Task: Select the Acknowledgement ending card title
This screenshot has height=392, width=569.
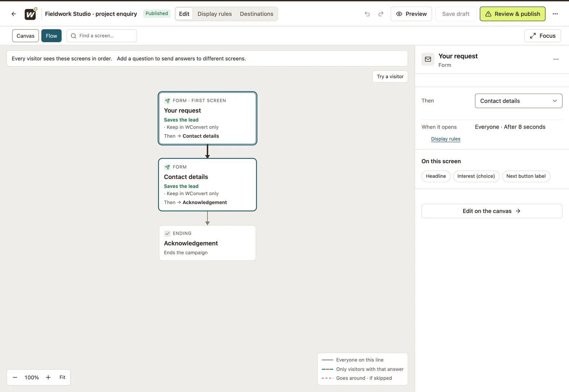Action: pos(191,243)
